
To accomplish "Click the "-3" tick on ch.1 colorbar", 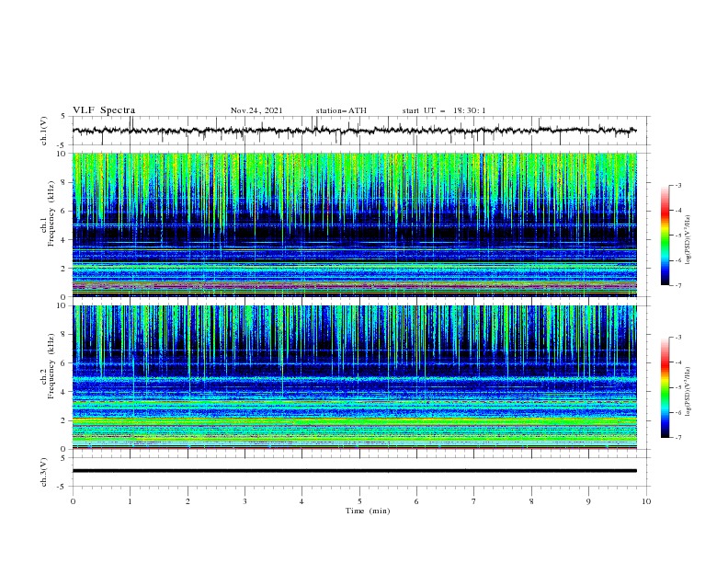I will 678,185.
